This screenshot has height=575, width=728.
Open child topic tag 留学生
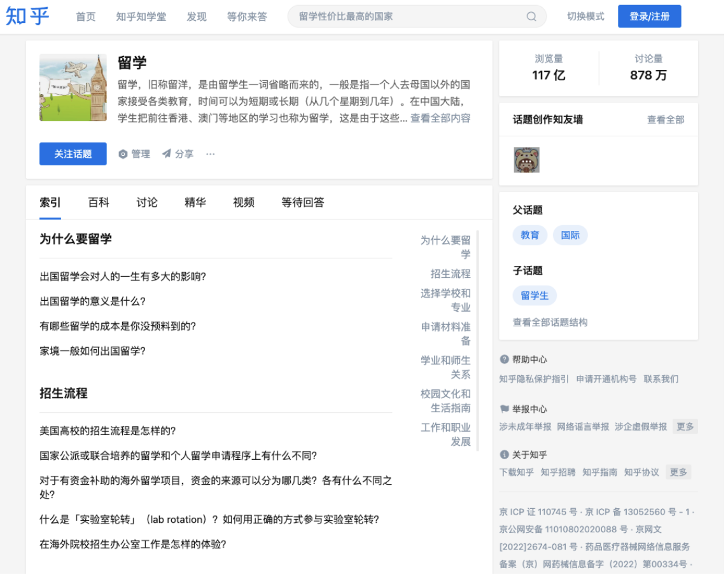click(x=537, y=296)
